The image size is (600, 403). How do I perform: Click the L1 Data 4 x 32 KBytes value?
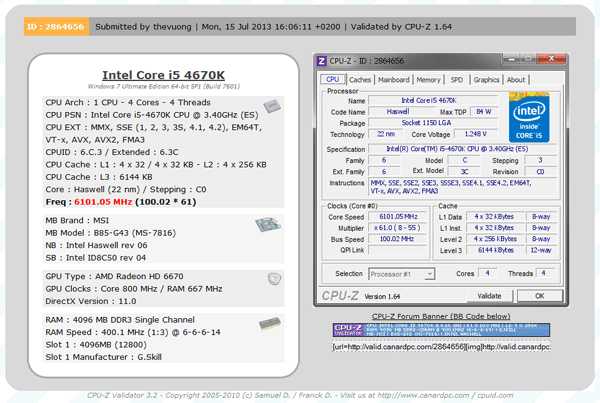495,217
